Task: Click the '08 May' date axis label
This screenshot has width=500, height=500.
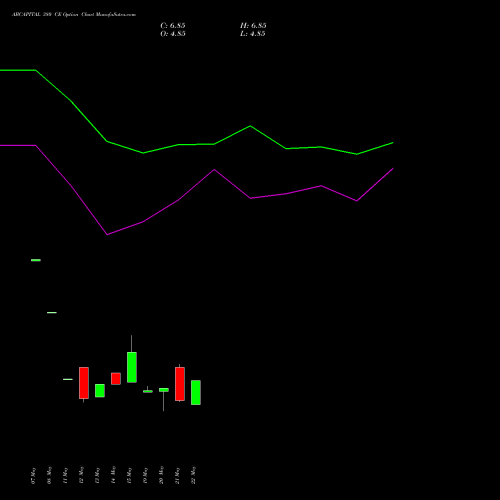Action: pyautogui.click(x=49, y=476)
